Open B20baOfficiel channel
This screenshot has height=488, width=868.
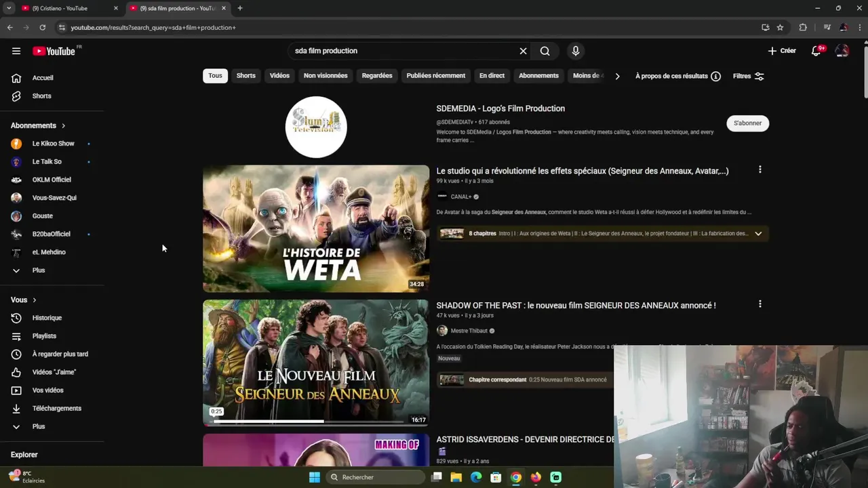[x=52, y=234]
